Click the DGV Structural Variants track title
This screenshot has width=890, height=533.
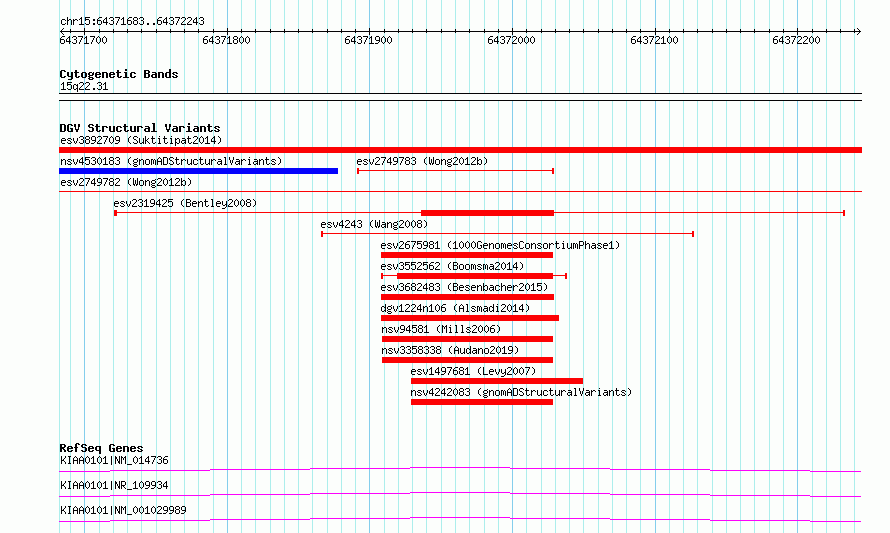(140, 128)
